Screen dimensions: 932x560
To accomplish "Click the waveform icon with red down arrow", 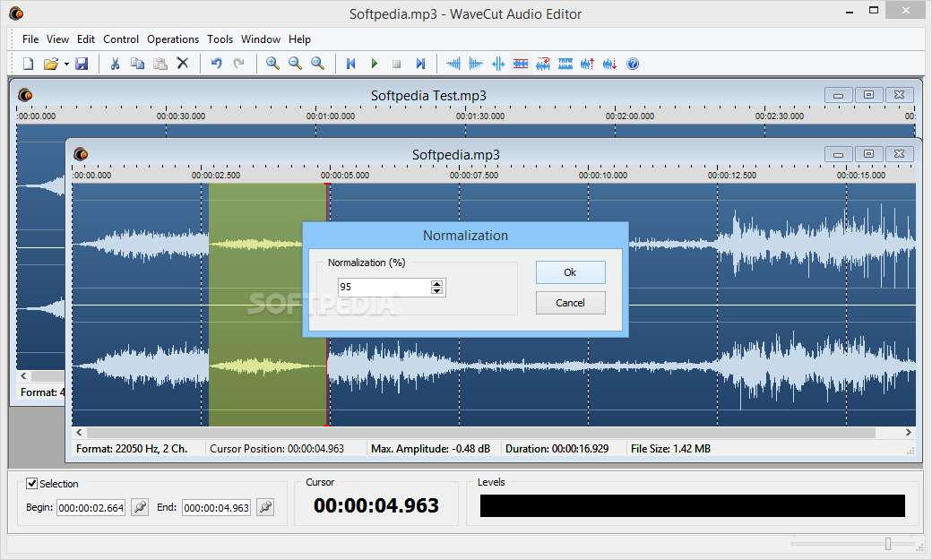I will click(610, 64).
